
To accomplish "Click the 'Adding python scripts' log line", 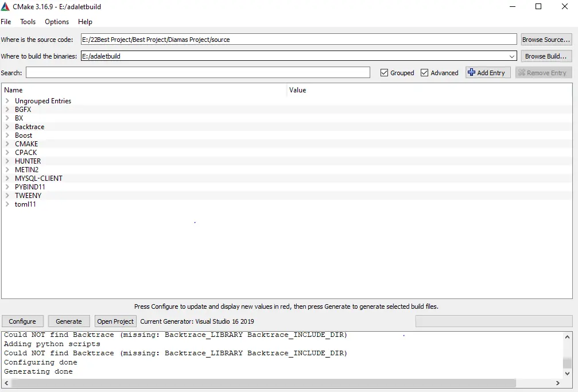I will tap(52, 344).
